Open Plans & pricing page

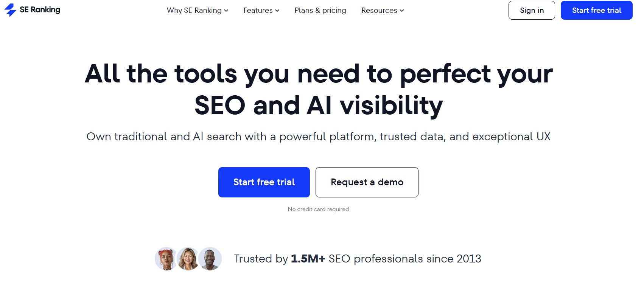click(x=320, y=10)
